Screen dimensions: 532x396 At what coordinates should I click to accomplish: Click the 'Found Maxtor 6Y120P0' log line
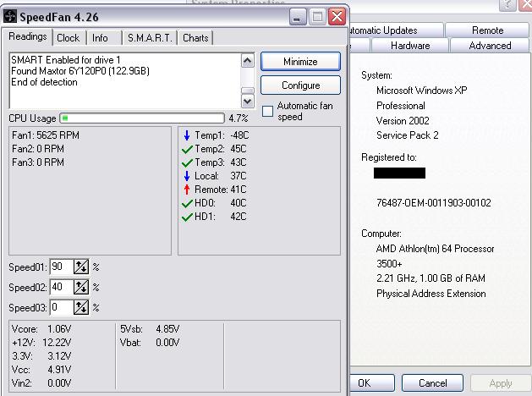click(80, 71)
